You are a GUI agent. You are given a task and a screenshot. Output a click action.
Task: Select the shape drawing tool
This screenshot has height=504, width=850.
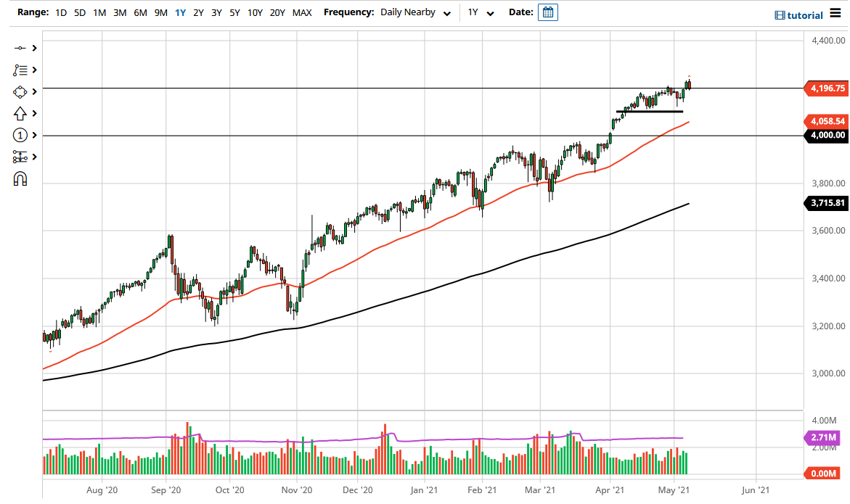20,91
